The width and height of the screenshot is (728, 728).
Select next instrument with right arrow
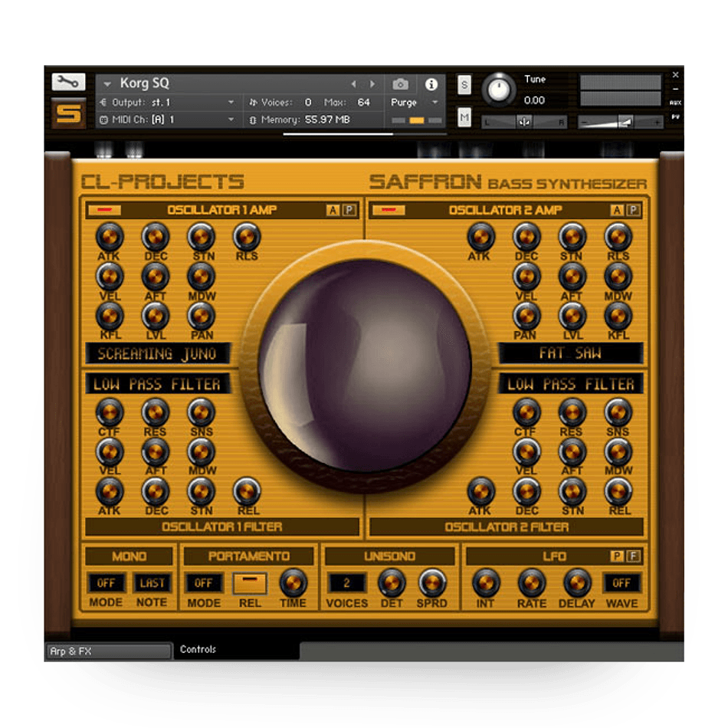[373, 84]
